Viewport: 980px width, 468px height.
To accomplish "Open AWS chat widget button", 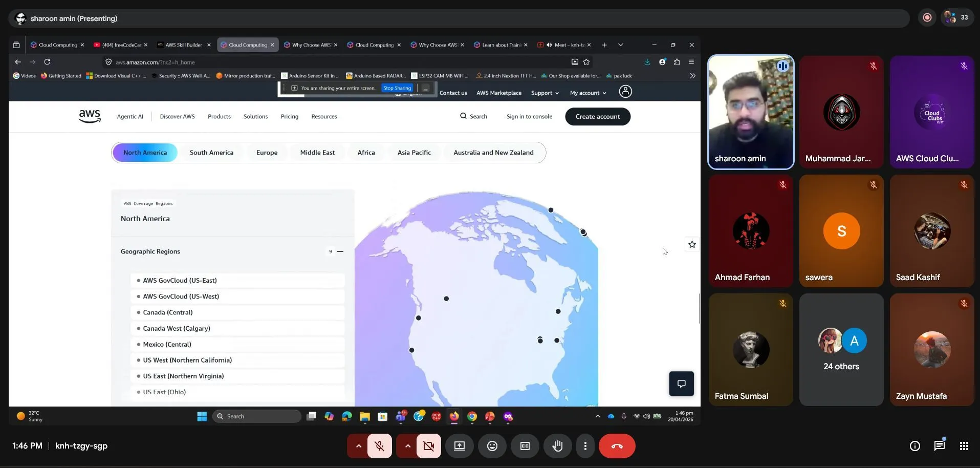I will point(681,384).
